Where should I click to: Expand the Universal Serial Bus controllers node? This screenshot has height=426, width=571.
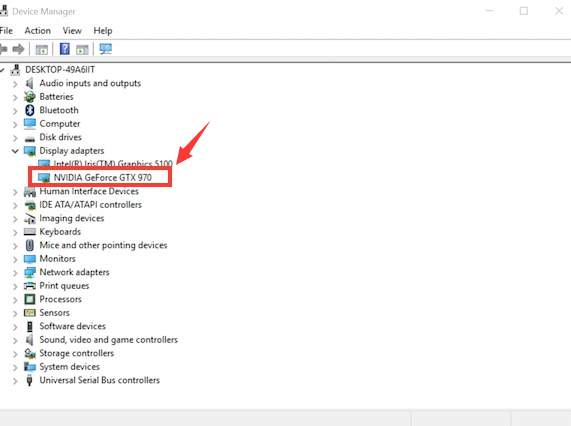point(15,381)
